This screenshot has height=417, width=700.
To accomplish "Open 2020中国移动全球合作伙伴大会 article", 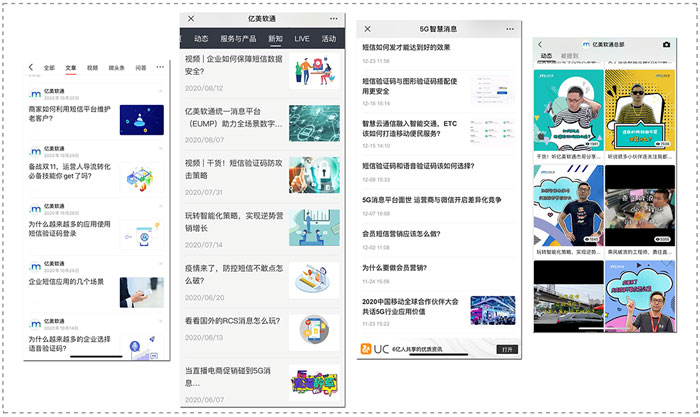I will pos(410,306).
